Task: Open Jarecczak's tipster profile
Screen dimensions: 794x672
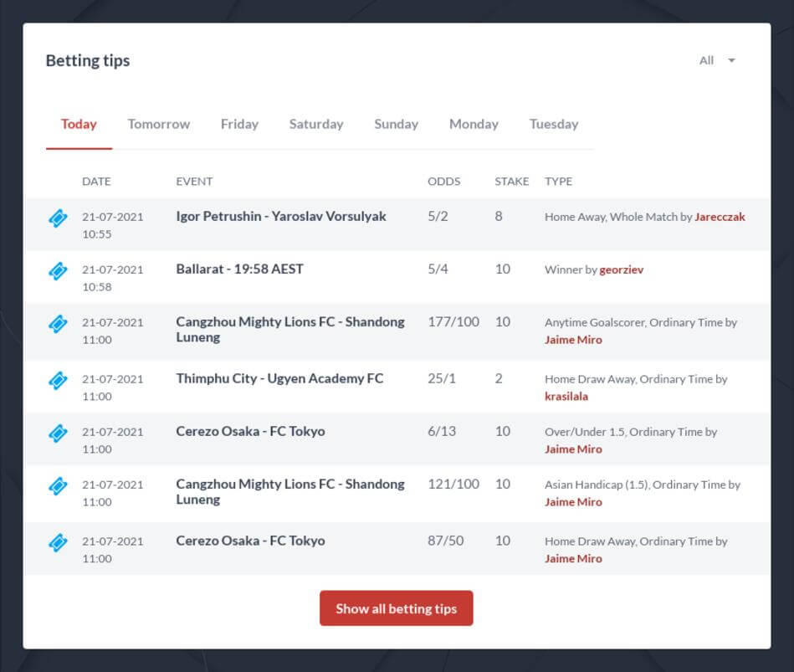Action: pos(720,216)
